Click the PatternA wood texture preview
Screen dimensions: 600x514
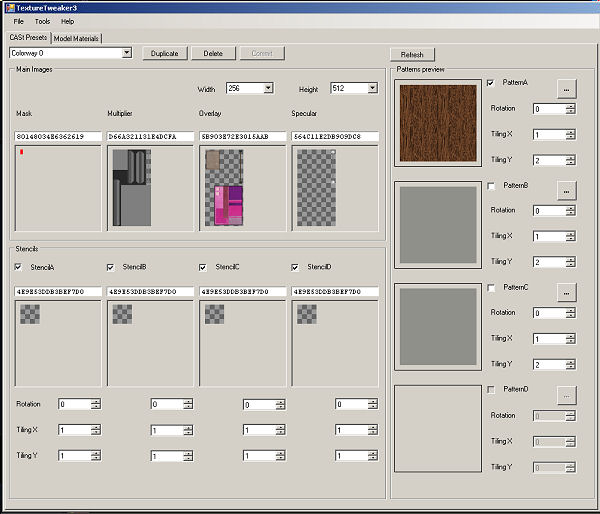437,124
